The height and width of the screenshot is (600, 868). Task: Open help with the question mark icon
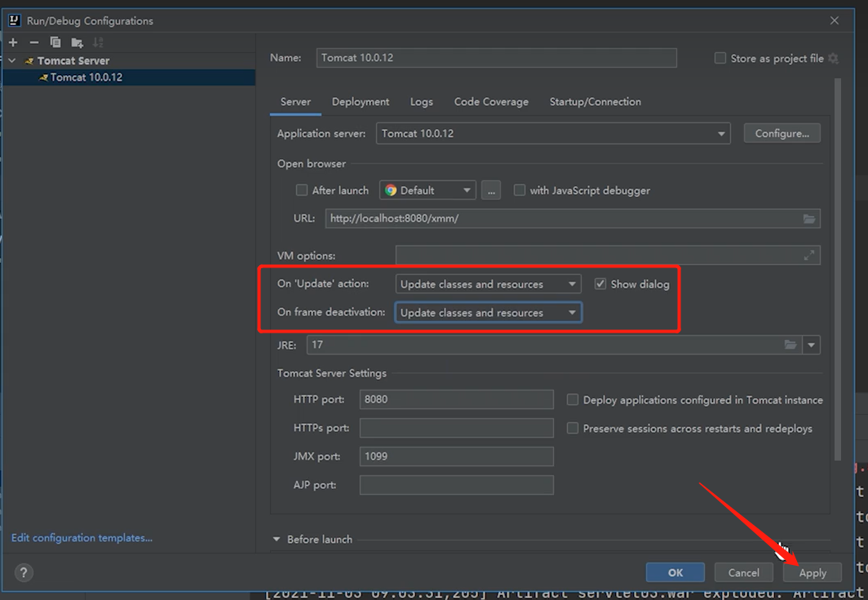24,572
